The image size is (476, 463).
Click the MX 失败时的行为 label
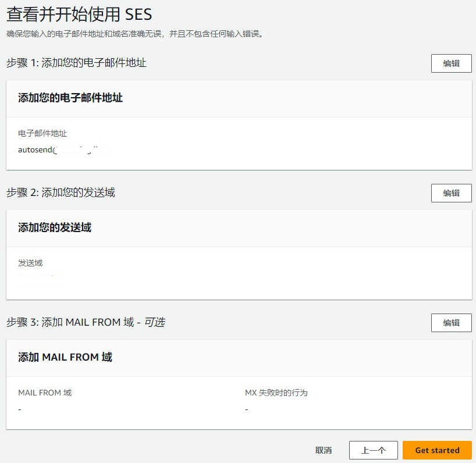point(276,393)
